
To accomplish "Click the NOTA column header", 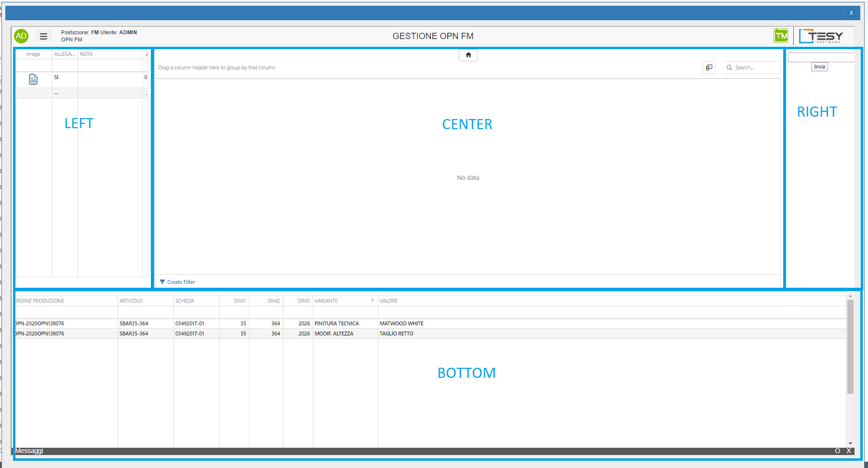I will tap(86, 54).
